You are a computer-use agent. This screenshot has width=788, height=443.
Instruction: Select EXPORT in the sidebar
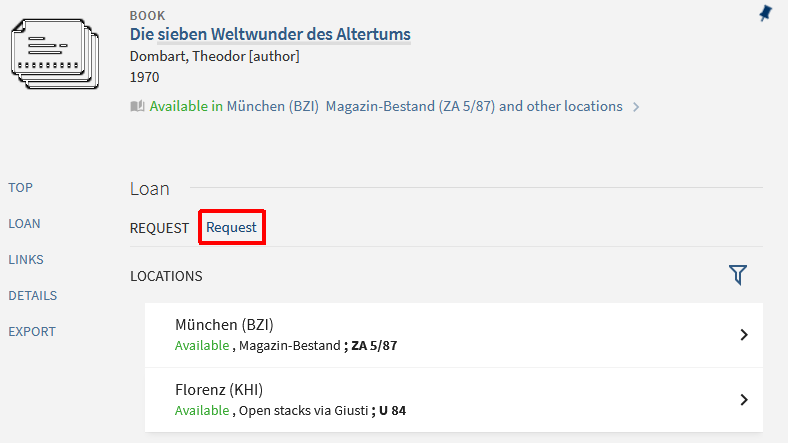pyautogui.click(x=32, y=332)
